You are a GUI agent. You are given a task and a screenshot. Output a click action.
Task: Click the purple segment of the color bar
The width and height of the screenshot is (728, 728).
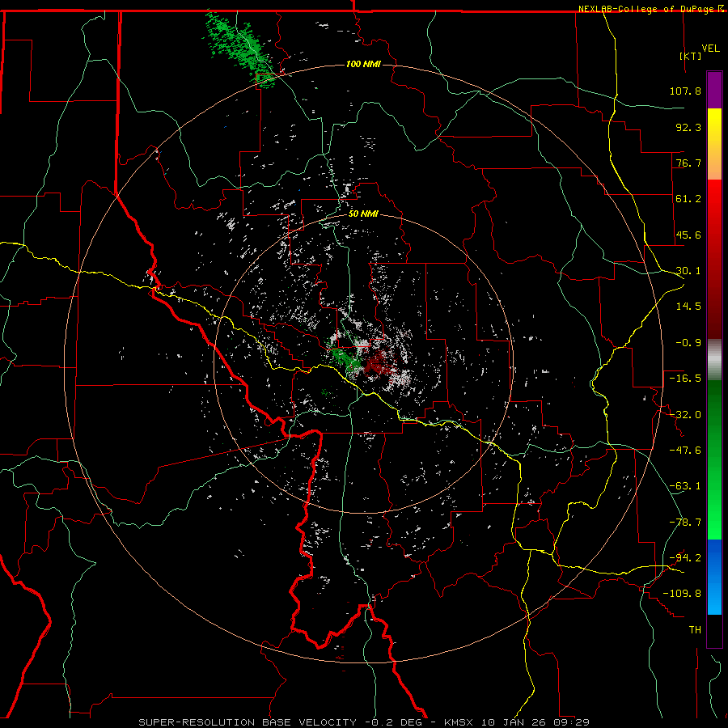click(714, 90)
